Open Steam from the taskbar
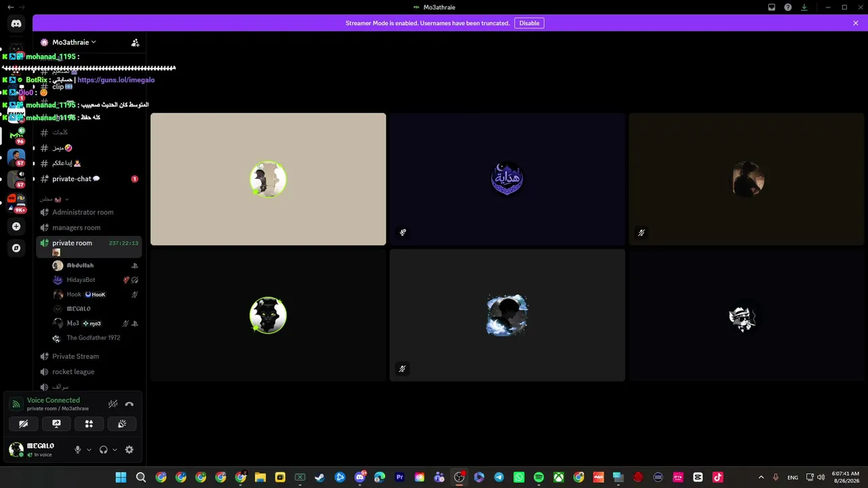This screenshot has height=488, width=868. [x=320, y=477]
